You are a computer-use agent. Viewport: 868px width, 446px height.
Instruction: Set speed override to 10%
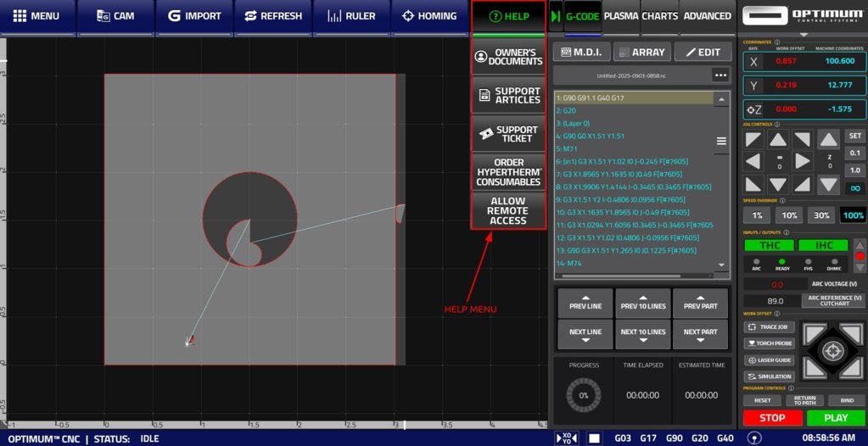[x=789, y=215]
